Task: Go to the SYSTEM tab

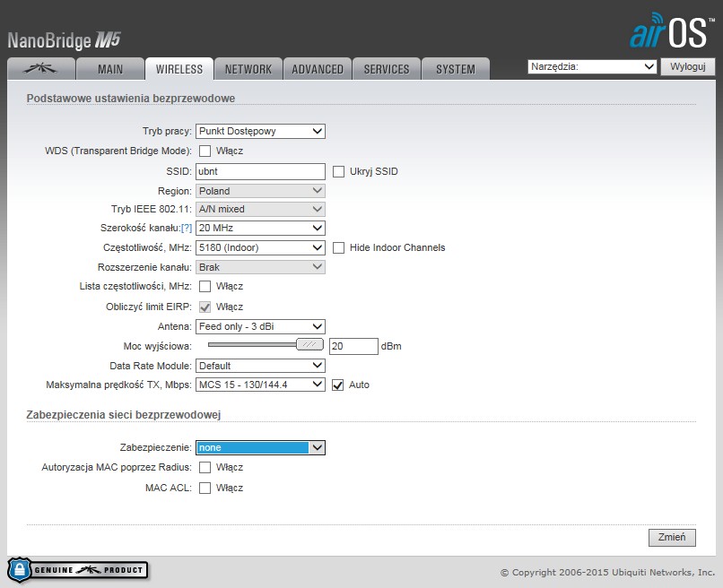Action: click(456, 69)
